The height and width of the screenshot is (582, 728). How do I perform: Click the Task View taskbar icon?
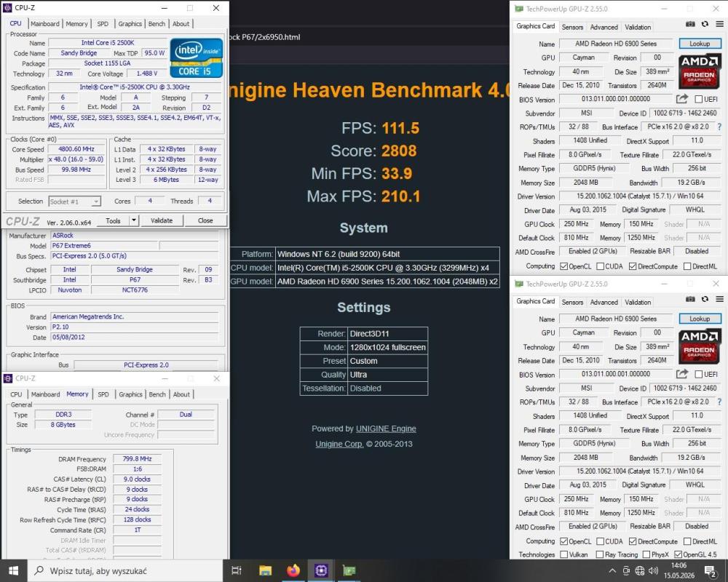(x=237, y=570)
